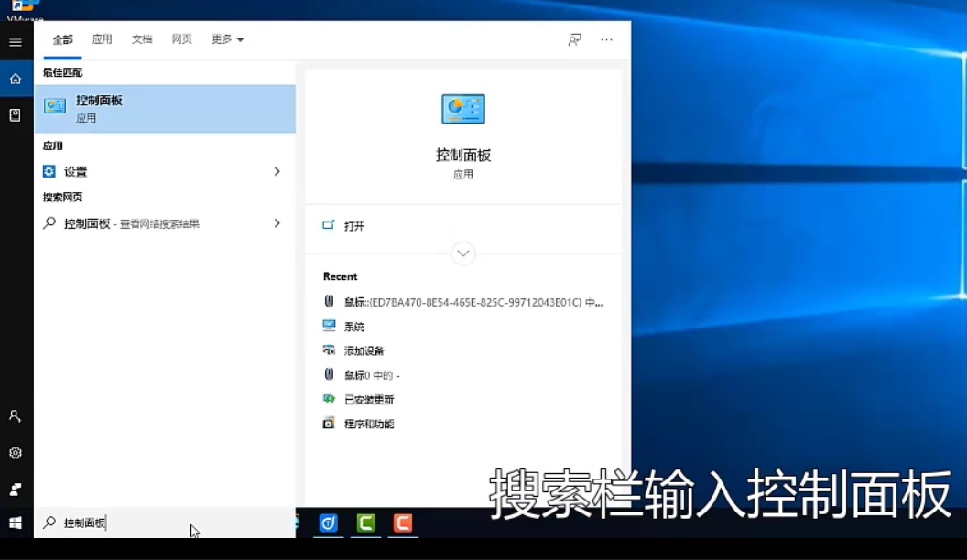Click the large 控制面板 icon in the preview pane
The height and width of the screenshot is (560, 967).
[462, 108]
